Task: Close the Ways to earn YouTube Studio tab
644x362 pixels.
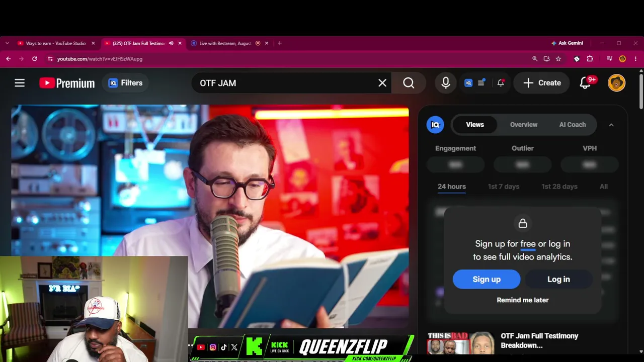Action: coord(93,43)
